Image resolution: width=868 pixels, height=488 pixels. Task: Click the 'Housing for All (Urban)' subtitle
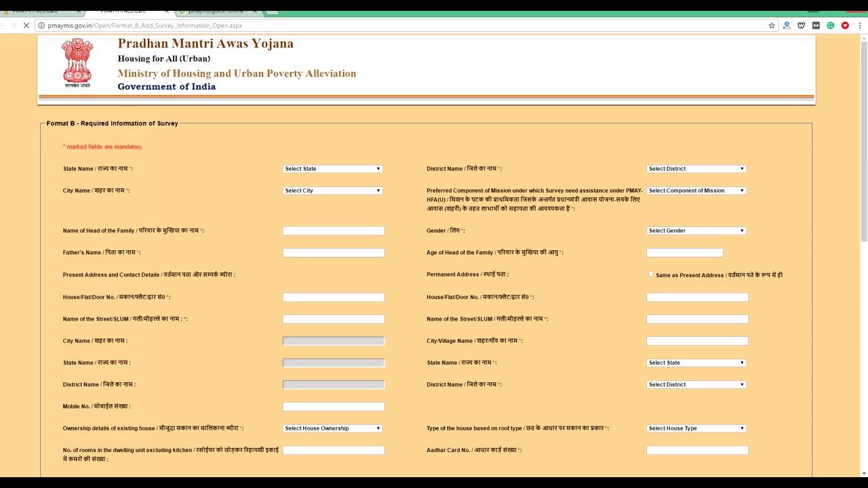click(x=164, y=58)
